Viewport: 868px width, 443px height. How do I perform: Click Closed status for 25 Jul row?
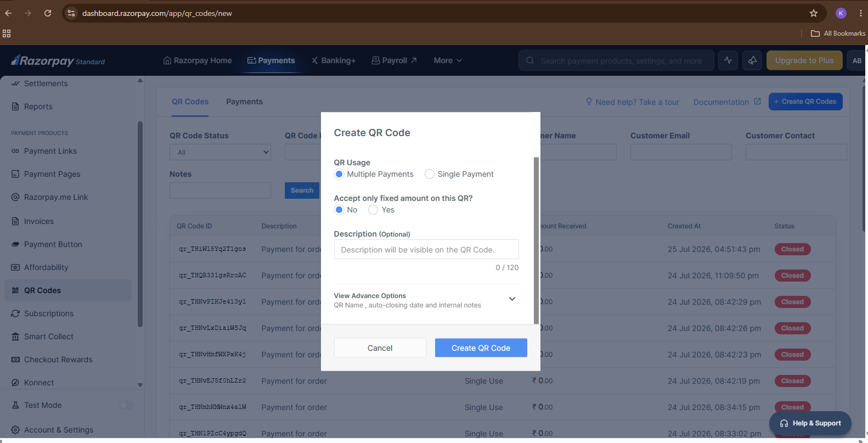tap(792, 249)
